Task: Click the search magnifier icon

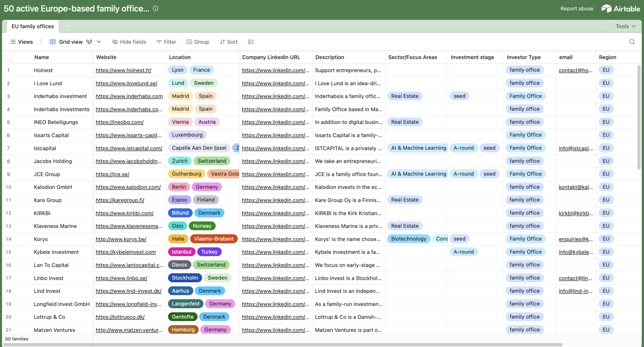Action: pos(632,42)
